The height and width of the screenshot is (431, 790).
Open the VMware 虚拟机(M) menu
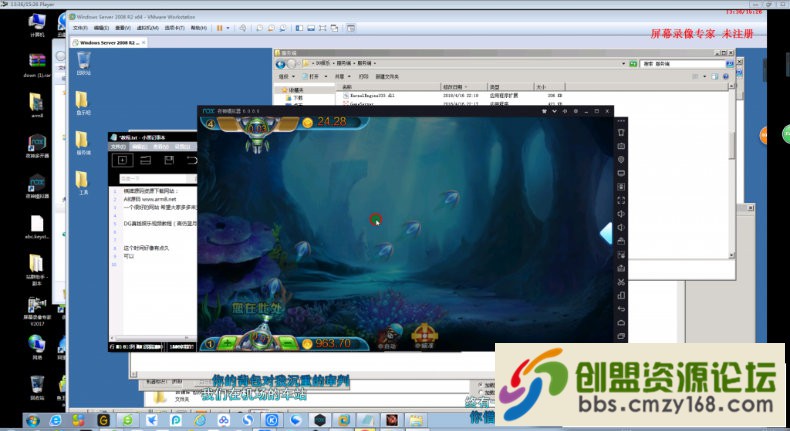[148, 28]
